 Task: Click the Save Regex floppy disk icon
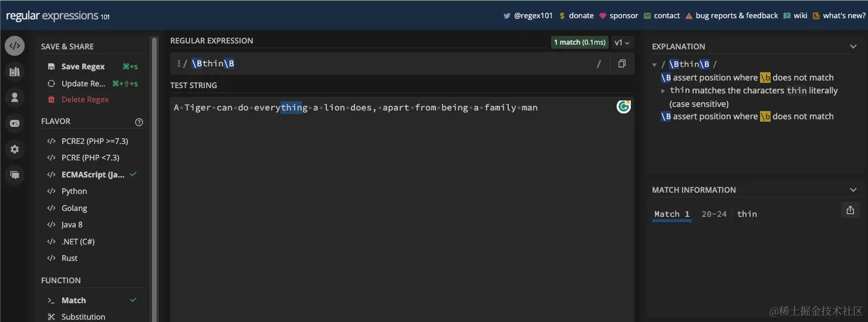51,66
